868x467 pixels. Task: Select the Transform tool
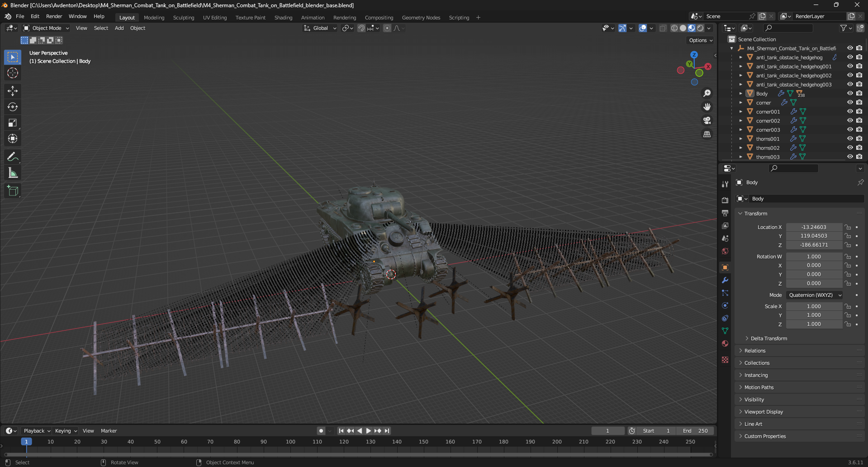click(x=13, y=138)
